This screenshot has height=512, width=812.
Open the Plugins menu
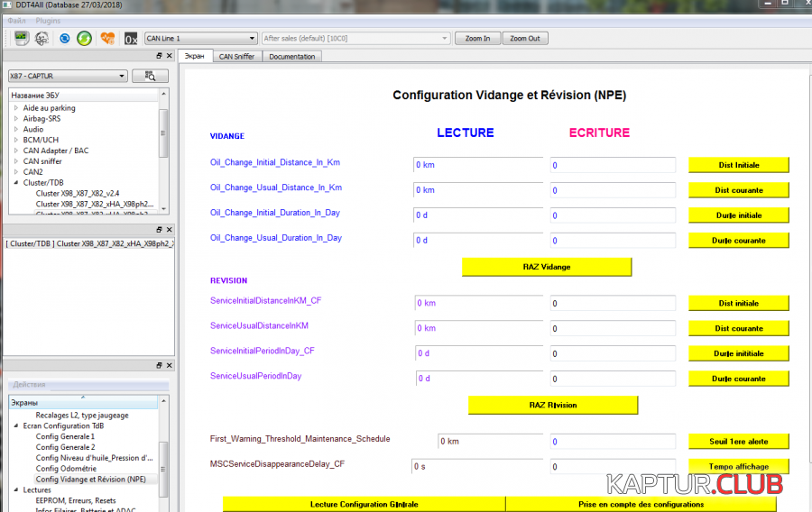[48, 21]
